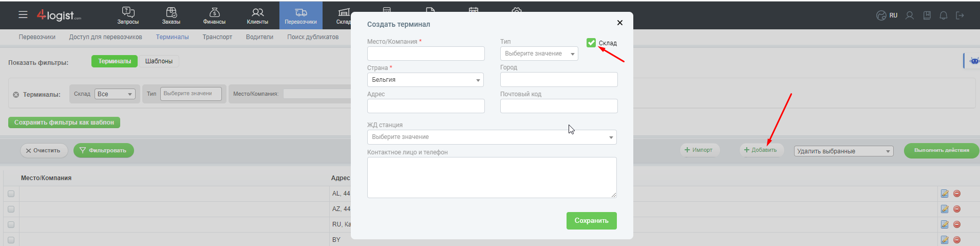The width and height of the screenshot is (980, 246).
Task: Open the Тип filter select
Action: 191,94
